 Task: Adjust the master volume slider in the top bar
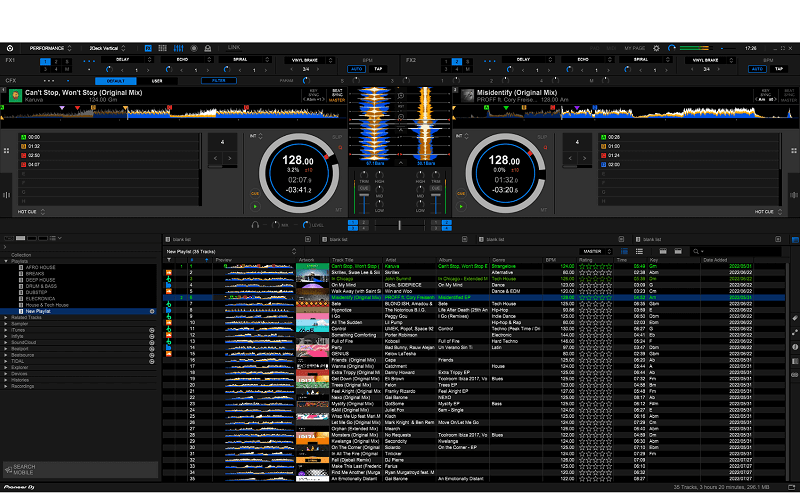coord(728,48)
